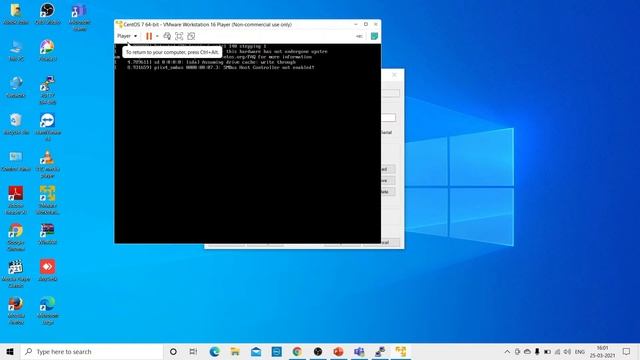The image size is (640, 360).
Task: Select the Picasa 3 desktop shortcut
Action: 47,51
